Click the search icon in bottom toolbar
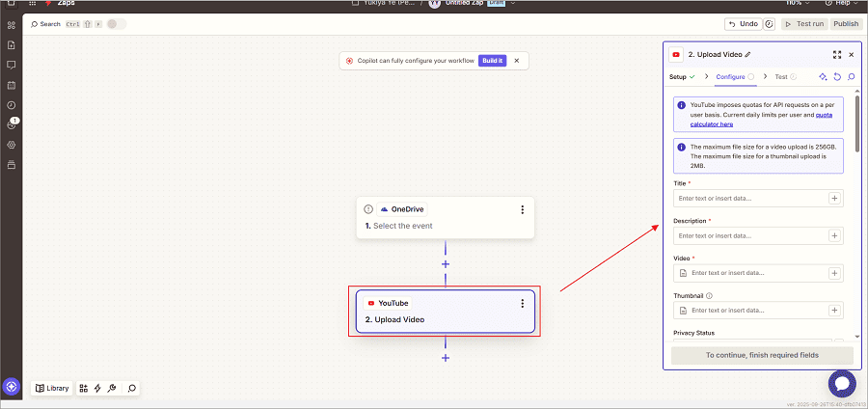The width and height of the screenshot is (868, 409). click(x=132, y=388)
